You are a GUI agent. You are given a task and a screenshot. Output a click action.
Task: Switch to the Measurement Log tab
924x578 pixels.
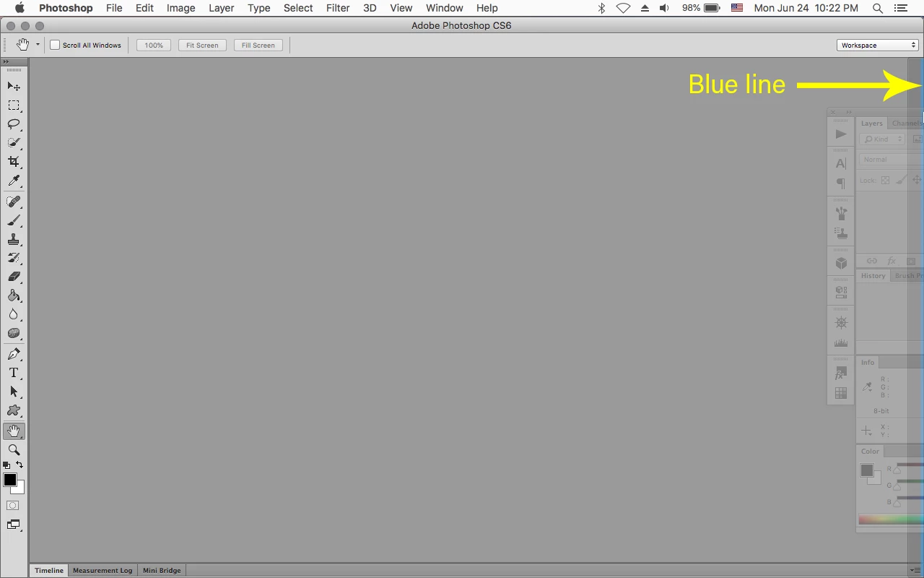[103, 570]
